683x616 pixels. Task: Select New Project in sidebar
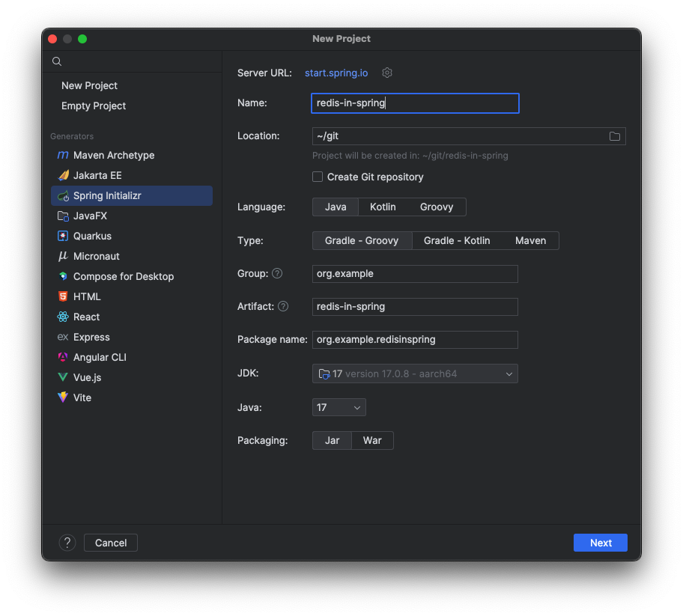(89, 86)
